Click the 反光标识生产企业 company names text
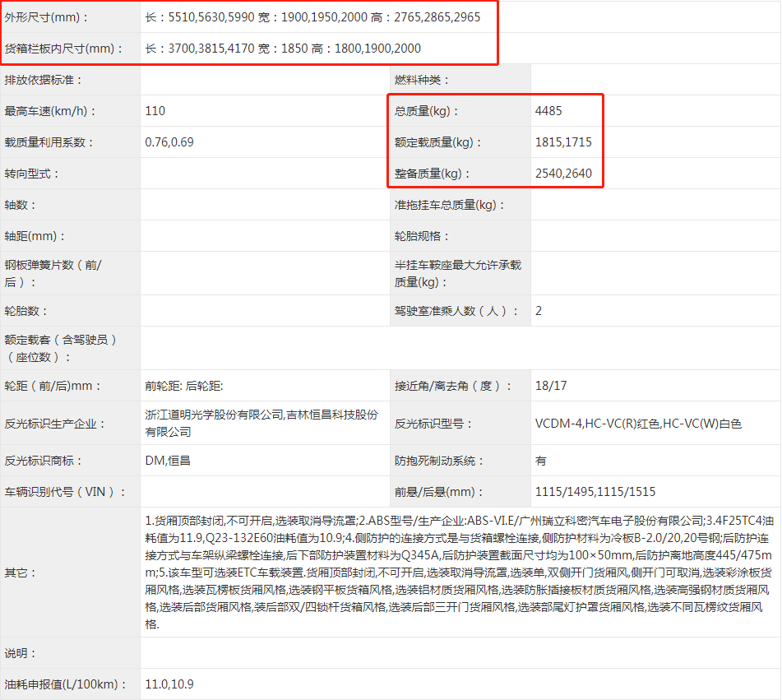Screen dimensions: 782x700 pyautogui.click(x=261, y=423)
